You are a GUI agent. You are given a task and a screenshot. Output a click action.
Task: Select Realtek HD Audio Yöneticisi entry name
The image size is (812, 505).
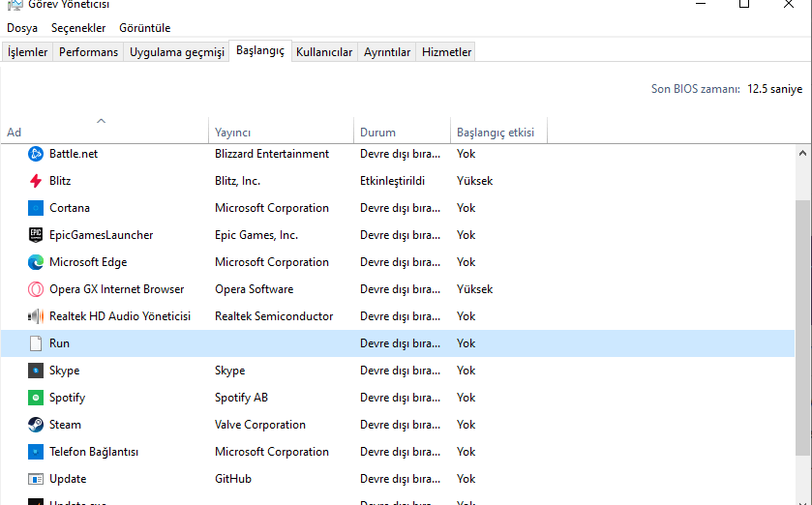click(x=120, y=316)
